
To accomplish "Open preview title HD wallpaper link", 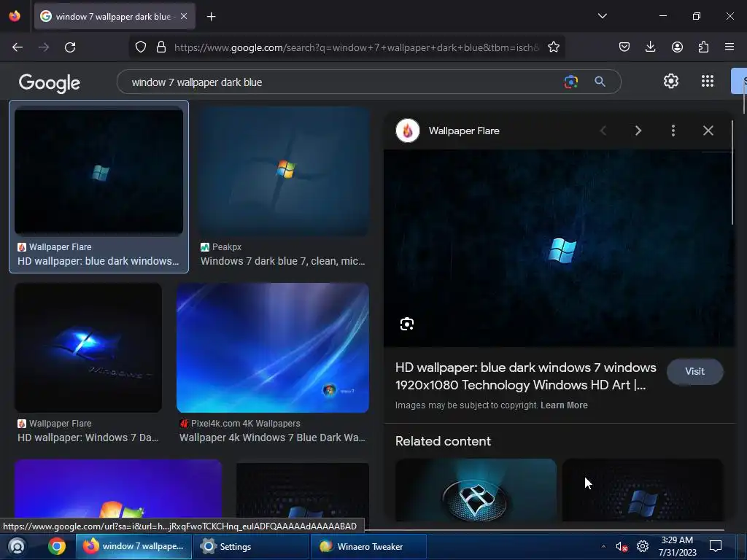I will (x=525, y=376).
